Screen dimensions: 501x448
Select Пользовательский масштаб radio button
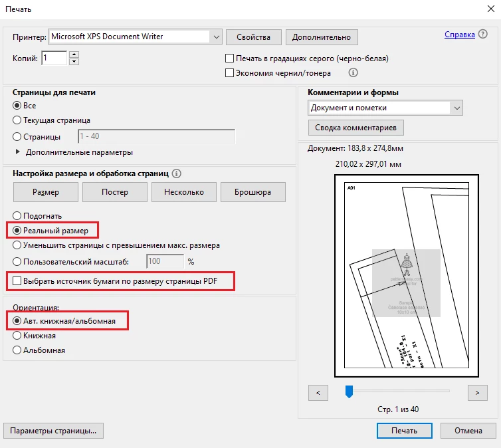coord(17,262)
